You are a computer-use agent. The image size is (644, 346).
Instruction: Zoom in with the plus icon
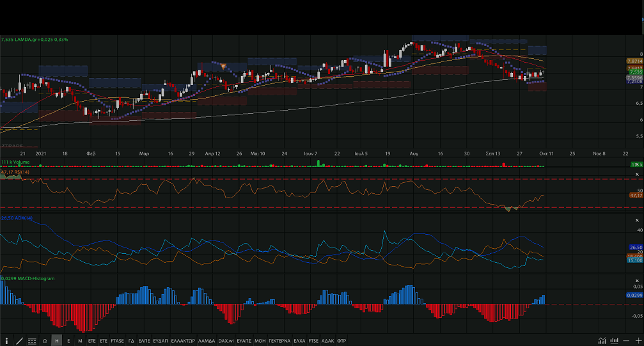pyautogui.click(x=638, y=341)
